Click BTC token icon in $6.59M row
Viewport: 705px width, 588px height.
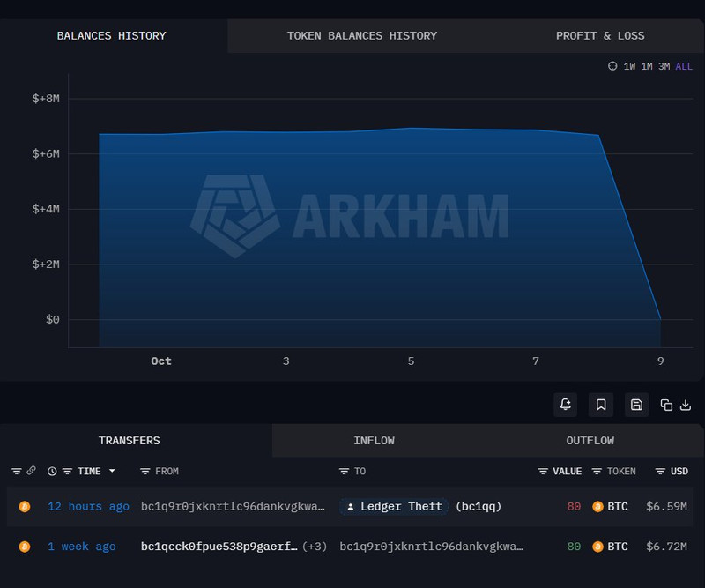point(597,507)
